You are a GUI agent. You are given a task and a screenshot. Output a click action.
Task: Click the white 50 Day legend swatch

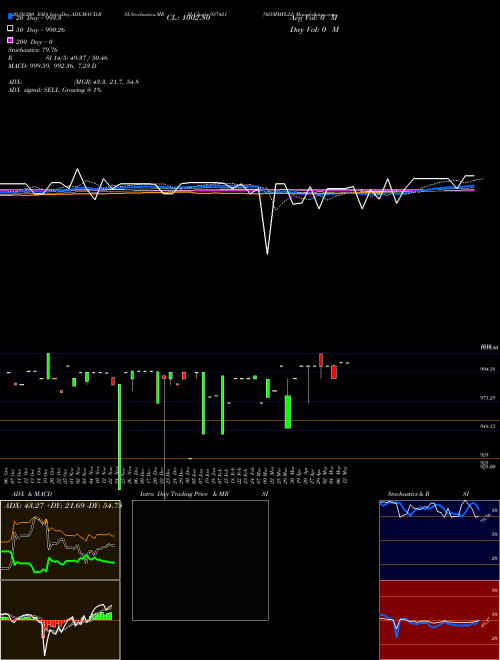(10, 28)
